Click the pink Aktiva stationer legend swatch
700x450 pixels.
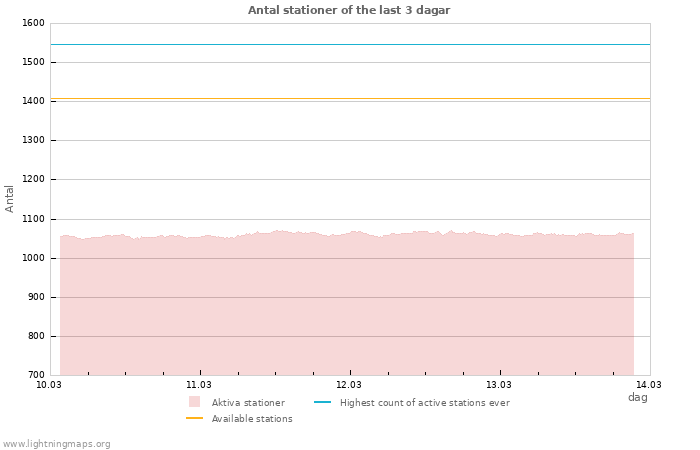coord(194,402)
